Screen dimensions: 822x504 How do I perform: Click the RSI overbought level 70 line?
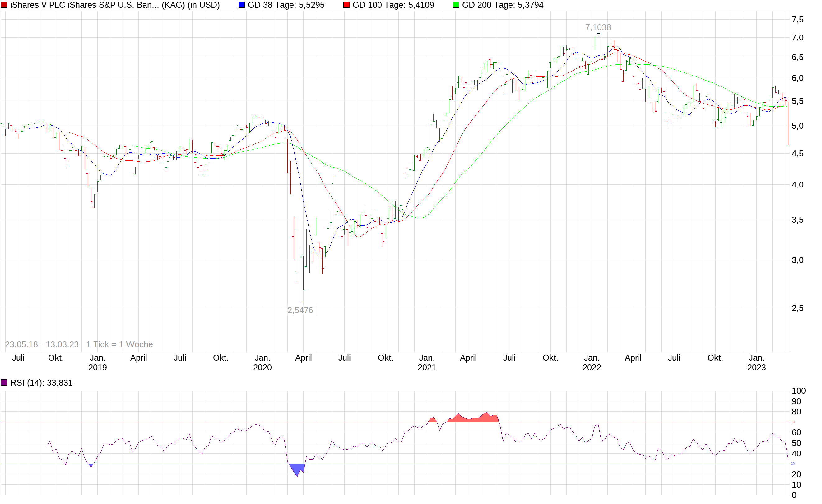[x=400, y=422]
